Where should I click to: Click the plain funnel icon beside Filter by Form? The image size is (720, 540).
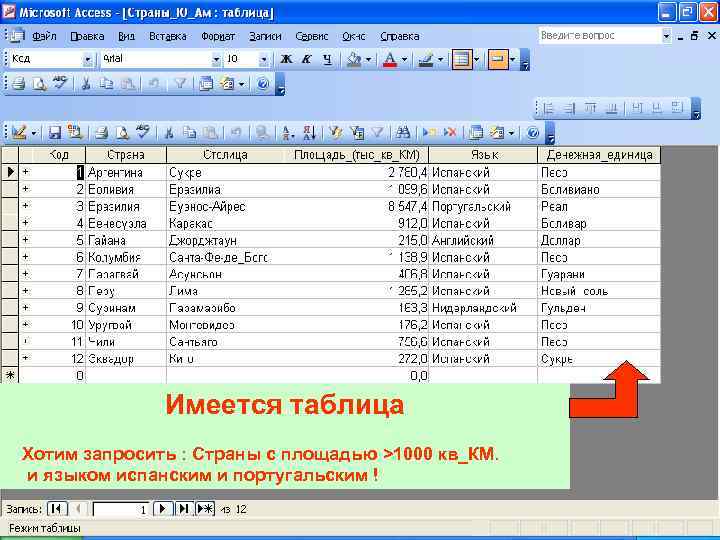pos(377,133)
